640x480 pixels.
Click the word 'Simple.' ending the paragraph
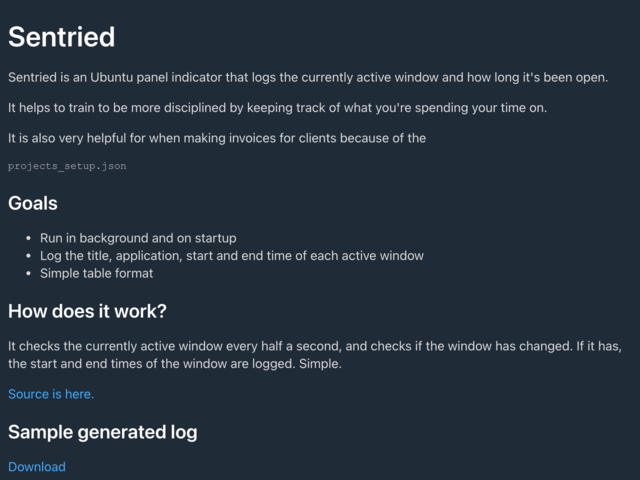320,364
